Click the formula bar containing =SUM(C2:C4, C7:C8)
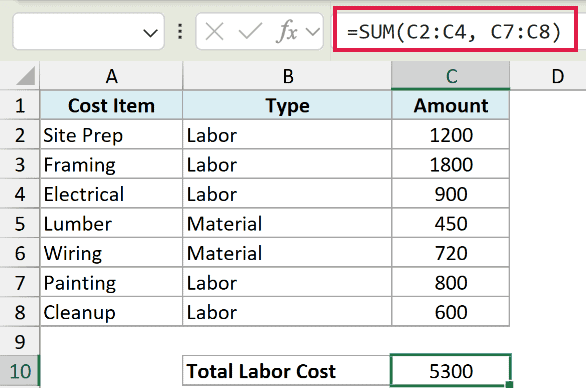586x388 pixels. (455, 29)
